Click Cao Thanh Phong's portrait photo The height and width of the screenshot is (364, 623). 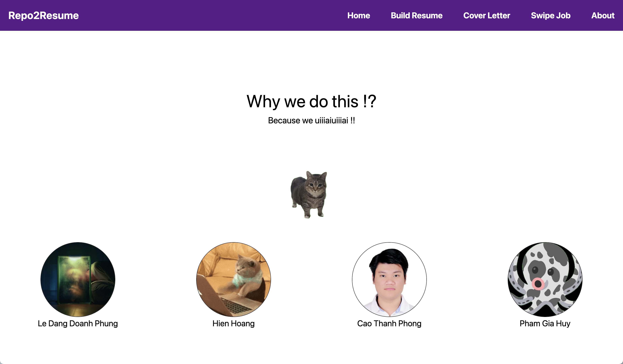pos(389,279)
